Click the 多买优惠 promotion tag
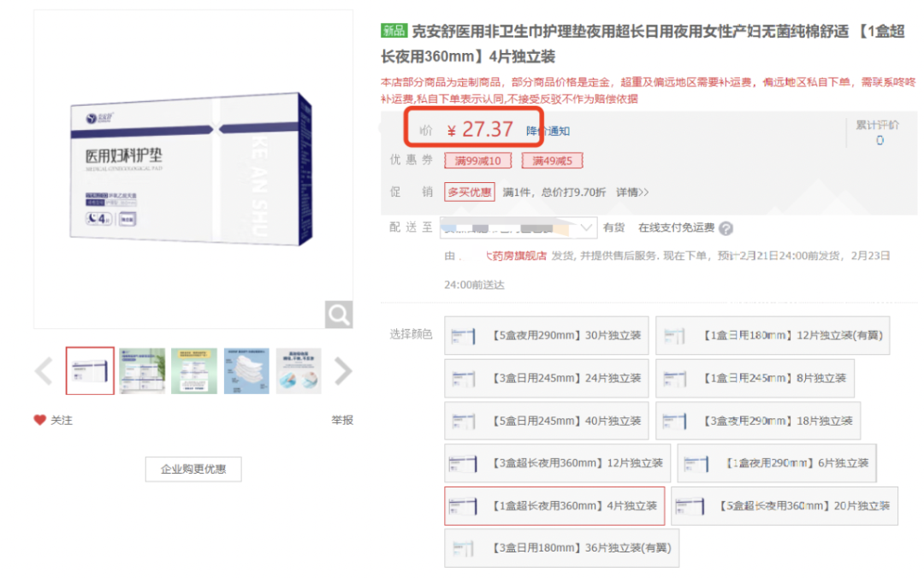 (x=469, y=192)
